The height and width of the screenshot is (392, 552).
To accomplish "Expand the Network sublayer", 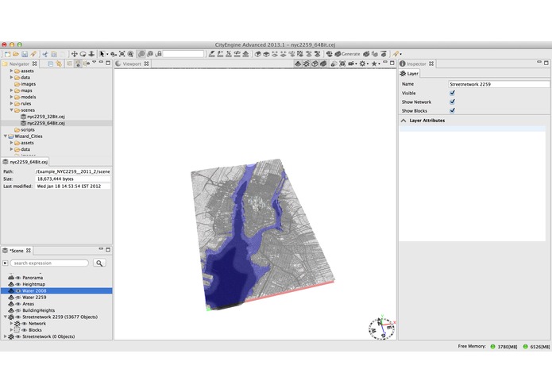I will pos(11,323).
